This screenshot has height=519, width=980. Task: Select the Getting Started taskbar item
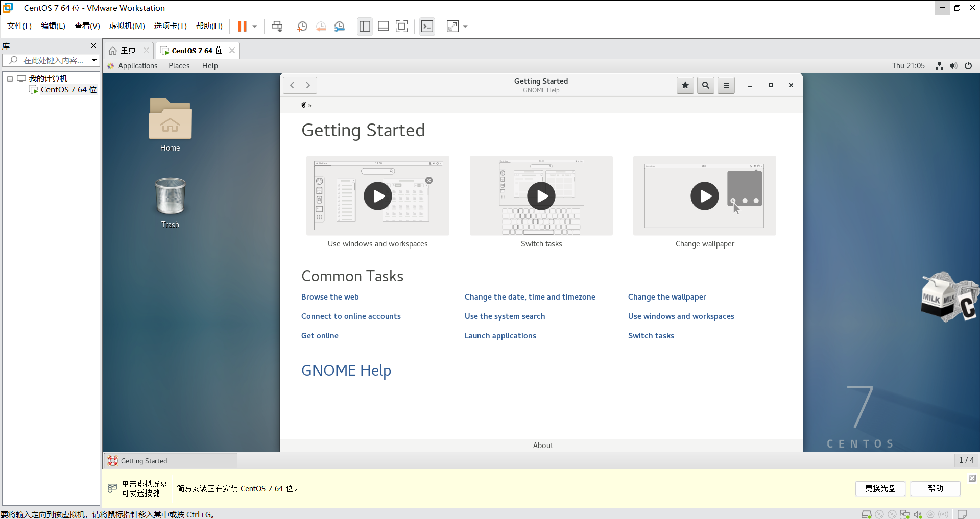click(x=170, y=461)
